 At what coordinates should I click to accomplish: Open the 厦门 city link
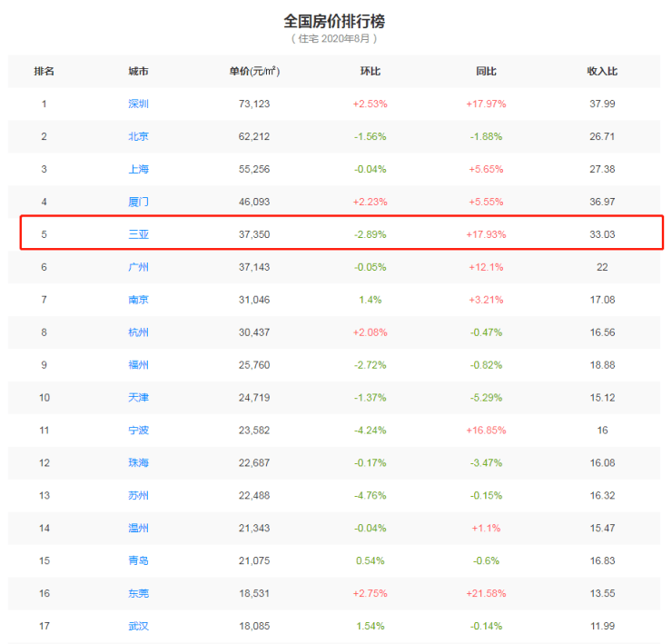coord(138,202)
